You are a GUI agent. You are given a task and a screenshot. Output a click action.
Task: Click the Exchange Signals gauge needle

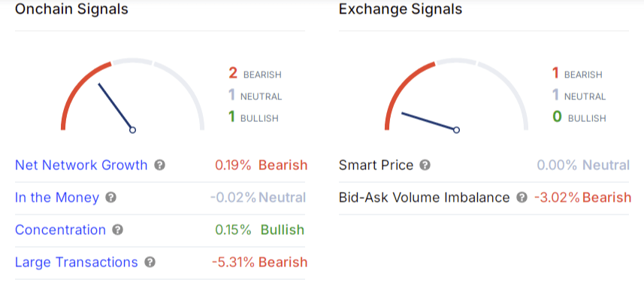click(x=430, y=121)
